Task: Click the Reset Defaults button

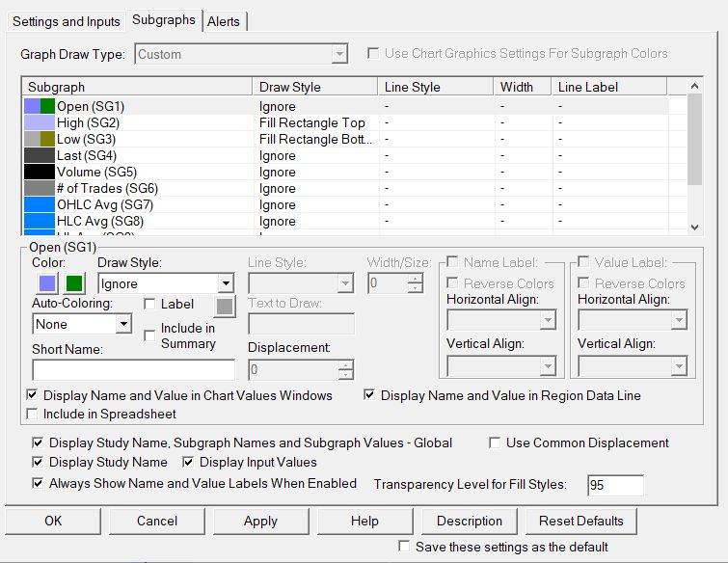Action: pyautogui.click(x=580, y=521)
